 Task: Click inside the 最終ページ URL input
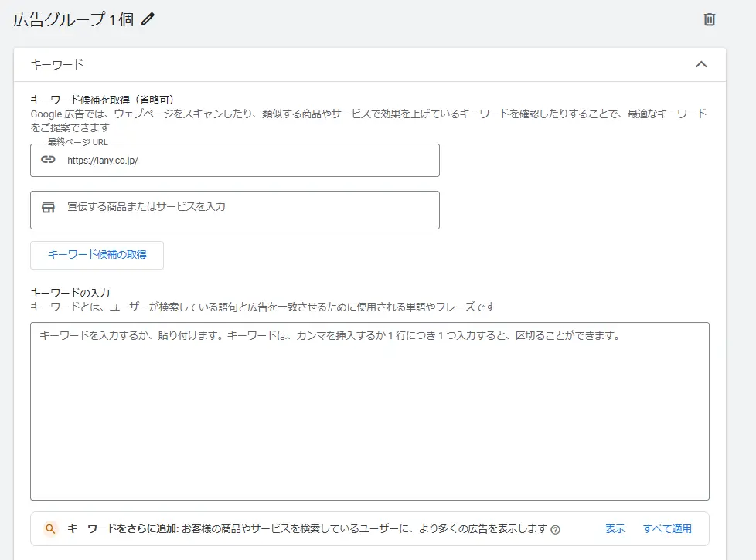tap(232, 161)
